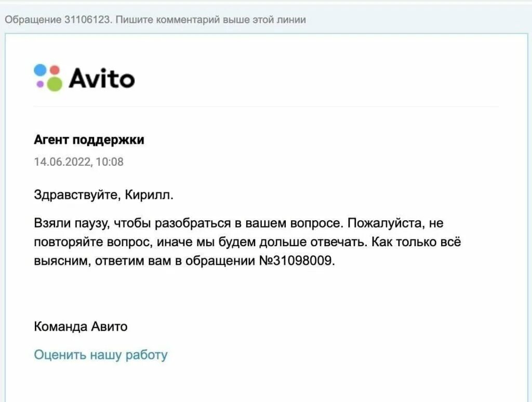The height and width of the screenshot is (402, 532).
Task: Click "Пишите комментарий выше этой линии" text
Action: click(x=211, y=20)
